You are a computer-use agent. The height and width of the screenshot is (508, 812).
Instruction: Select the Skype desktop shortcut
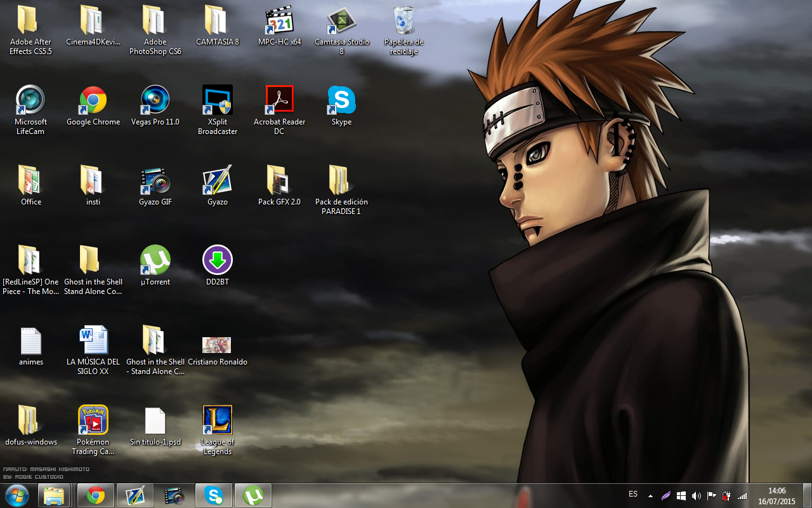coord(341,105)
